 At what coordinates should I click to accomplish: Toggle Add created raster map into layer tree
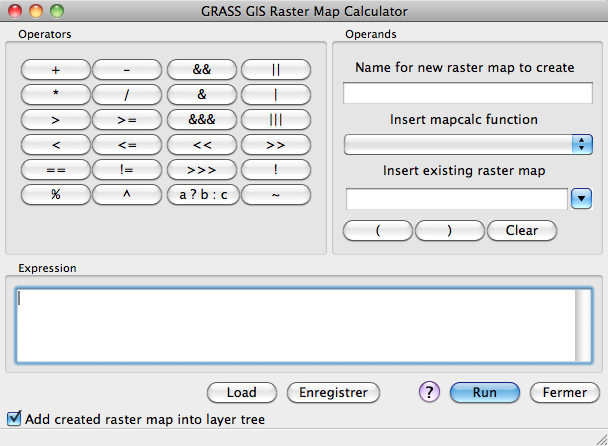(14, 420)
